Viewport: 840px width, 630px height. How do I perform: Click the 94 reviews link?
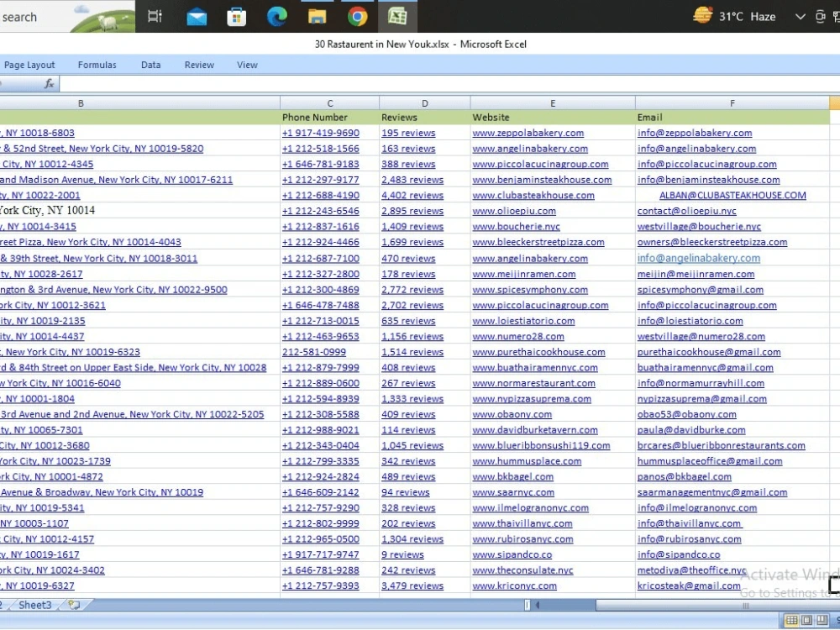[405, 492]
